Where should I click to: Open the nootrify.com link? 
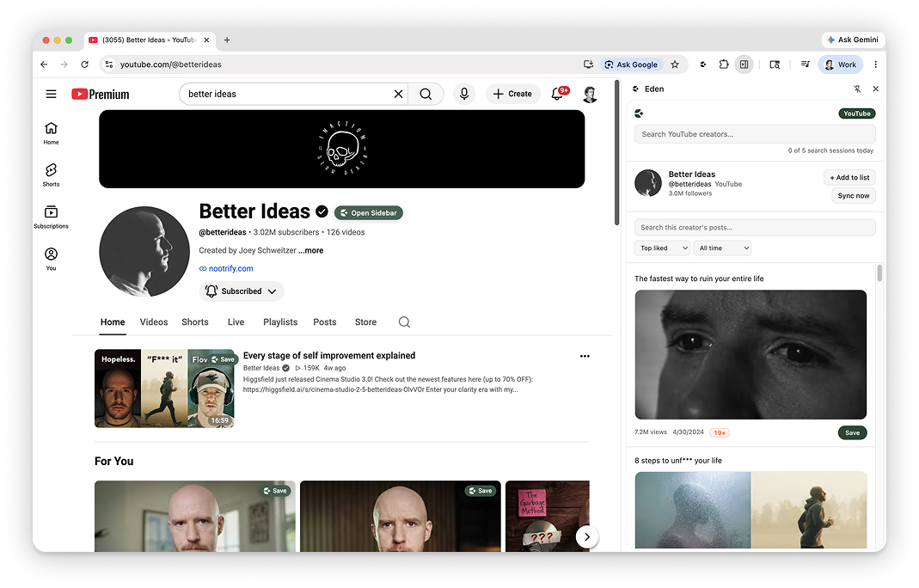tap(231, 268)
